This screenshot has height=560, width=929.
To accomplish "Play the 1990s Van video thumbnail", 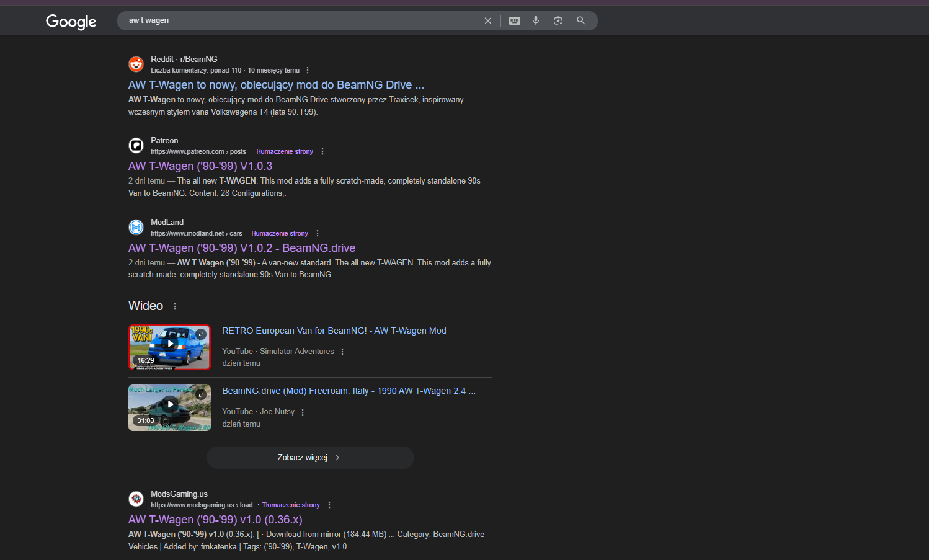I will pyautogui.click(x=169, y=347).
